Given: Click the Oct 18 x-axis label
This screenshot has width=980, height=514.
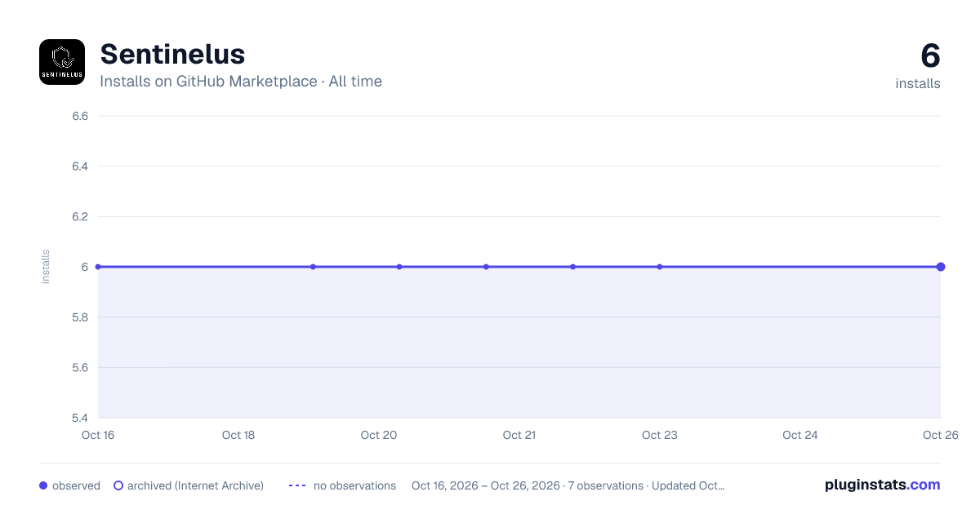Looking at the screenshot, I should click(238, 435).
